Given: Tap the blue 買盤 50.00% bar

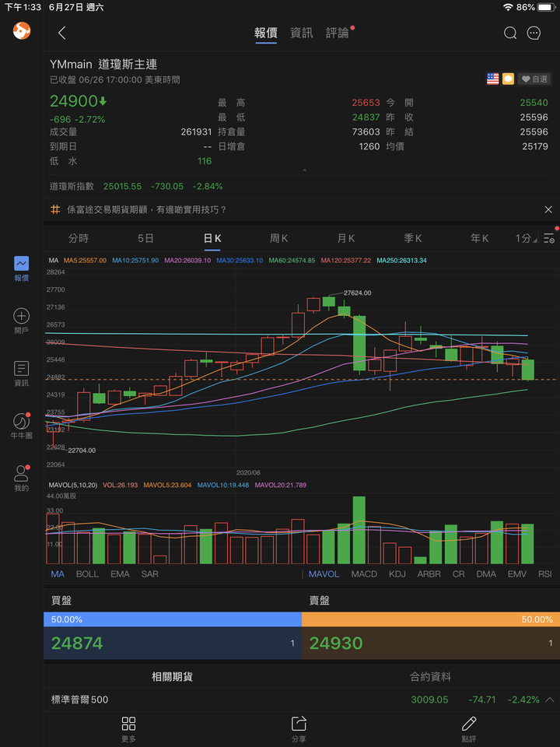Looking at the screenshot, I should coord(173,619).
